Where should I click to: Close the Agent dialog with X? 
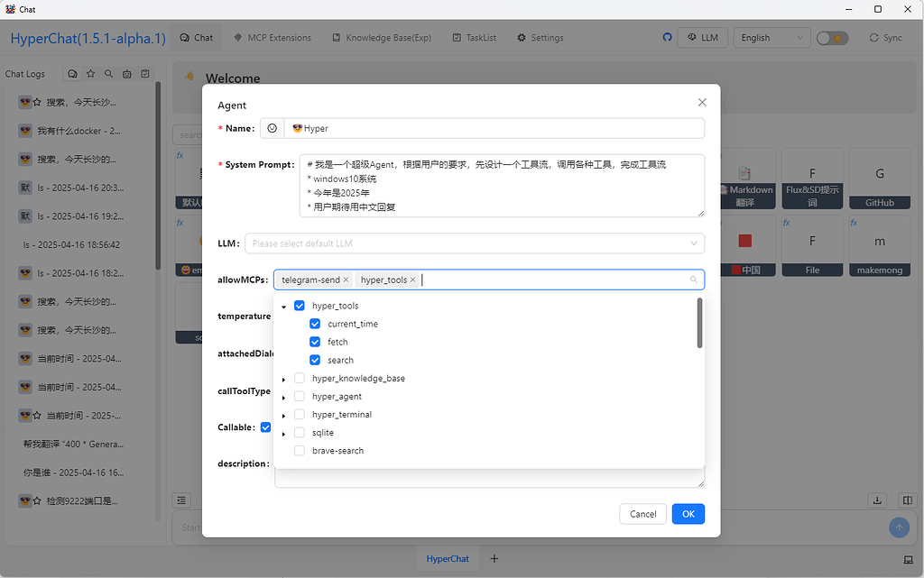[x=702, y=103]
